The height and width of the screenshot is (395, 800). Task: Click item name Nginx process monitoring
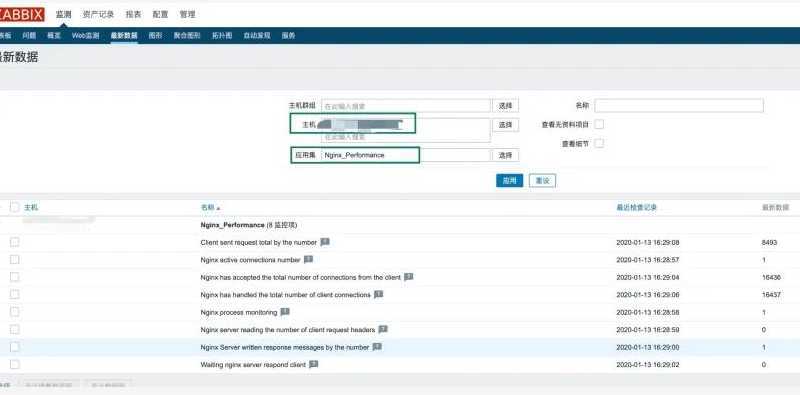point(239,312)
